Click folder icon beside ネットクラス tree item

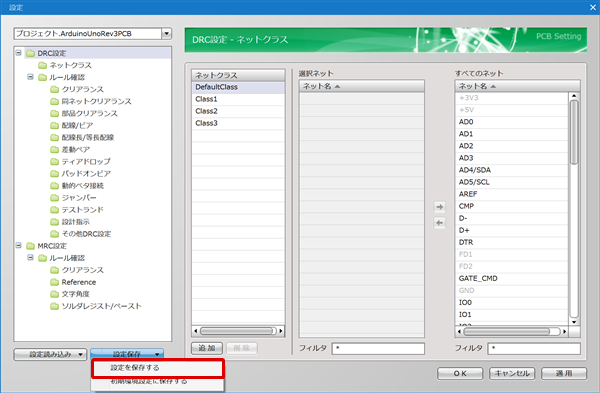point(42,65)
